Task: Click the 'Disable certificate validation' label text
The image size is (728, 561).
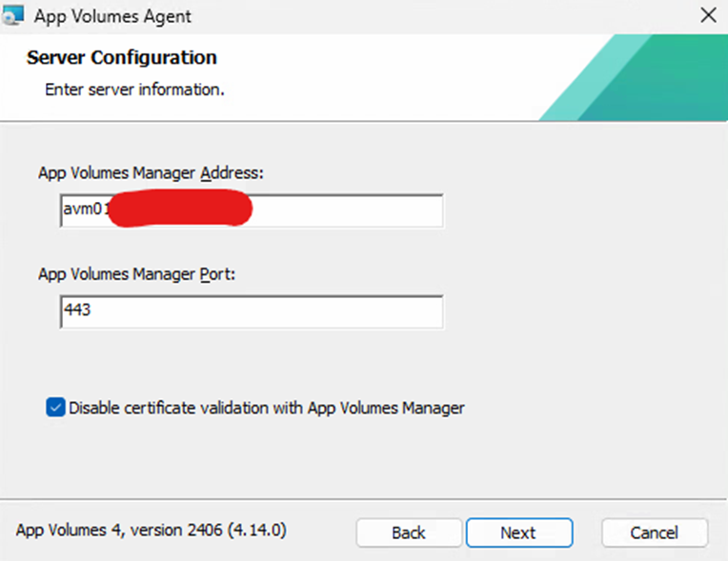Action: [x=267, y=408]
